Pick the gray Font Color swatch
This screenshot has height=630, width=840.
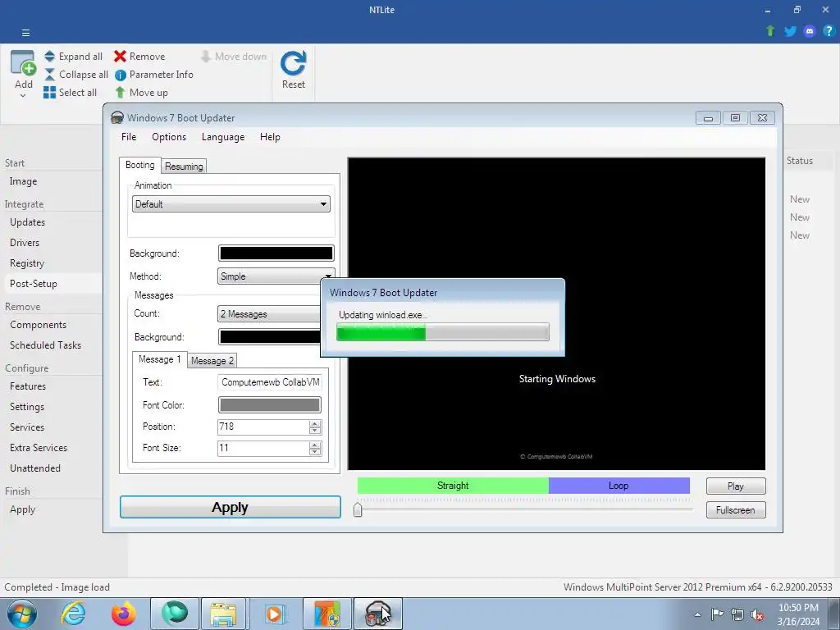269,405
